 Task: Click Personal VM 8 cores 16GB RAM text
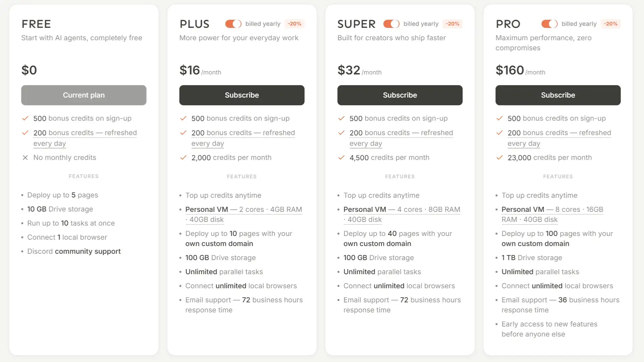552,210
